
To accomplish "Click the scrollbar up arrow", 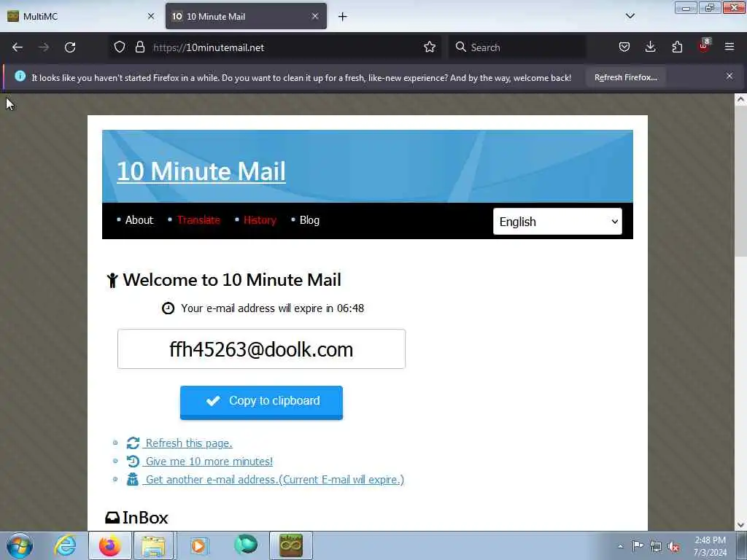I will (740, 99).
